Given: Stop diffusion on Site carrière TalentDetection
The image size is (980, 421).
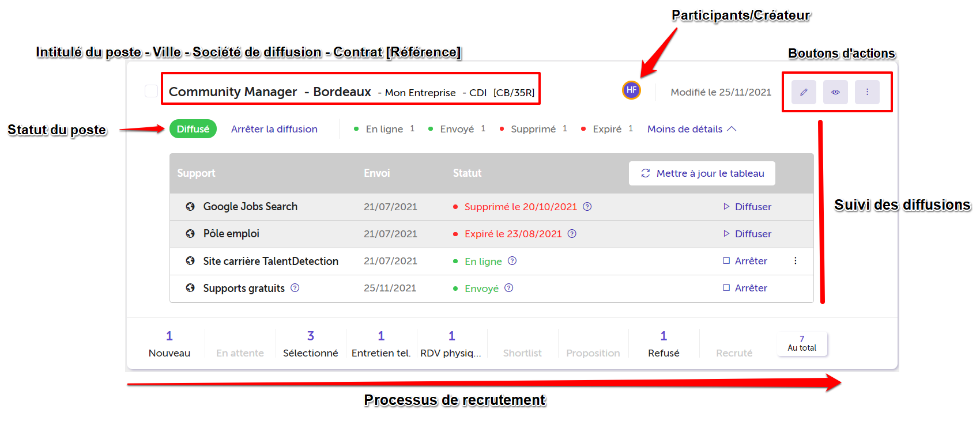Looking at the screenshot, I should 745,261.
